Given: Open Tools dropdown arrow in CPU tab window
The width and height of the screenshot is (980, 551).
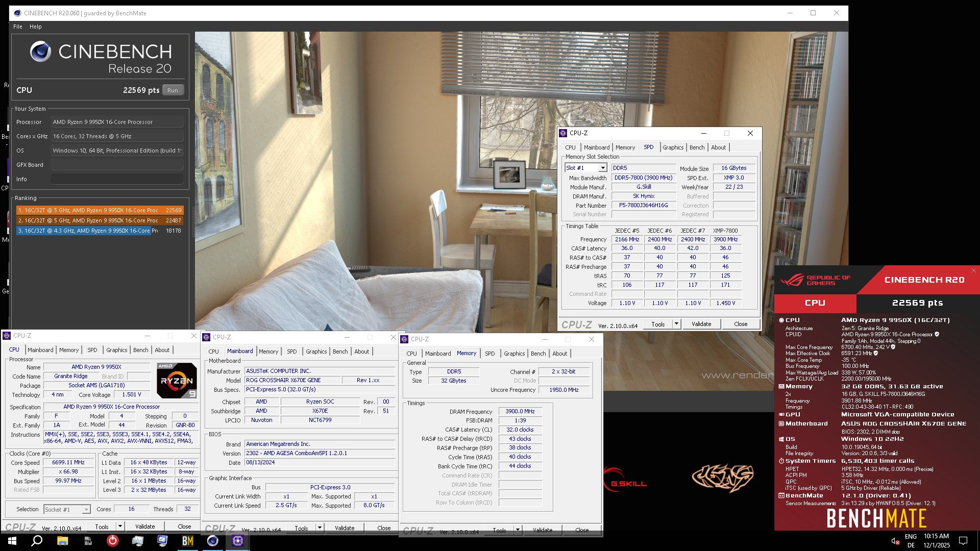Looking at the screenshot, I should pos(120,527).
